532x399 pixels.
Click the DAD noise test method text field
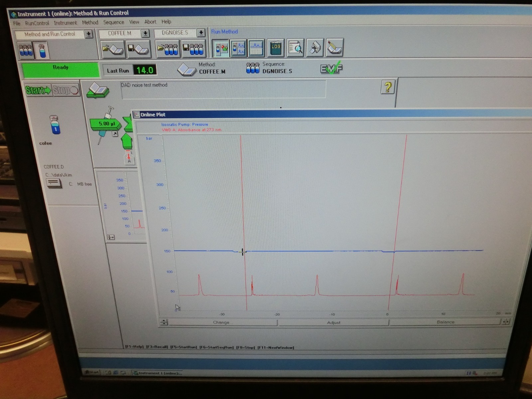223,89
